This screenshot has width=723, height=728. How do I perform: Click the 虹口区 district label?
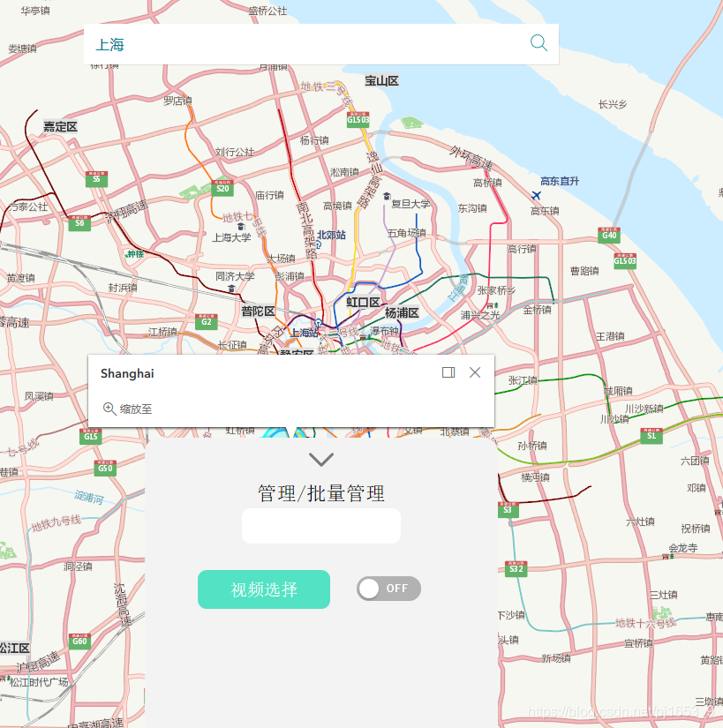click(363, 303)
